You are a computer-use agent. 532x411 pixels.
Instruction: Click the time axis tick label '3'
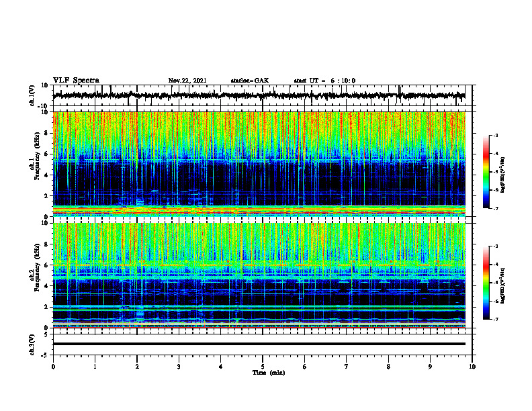point(179,367)
